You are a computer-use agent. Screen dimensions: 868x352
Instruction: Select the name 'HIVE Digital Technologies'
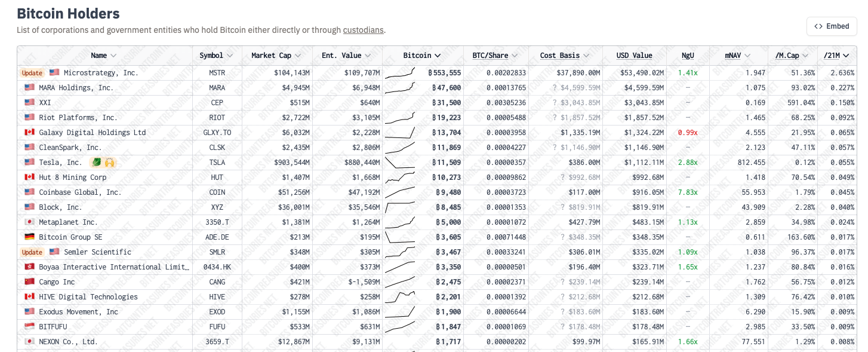pos(88,297)
